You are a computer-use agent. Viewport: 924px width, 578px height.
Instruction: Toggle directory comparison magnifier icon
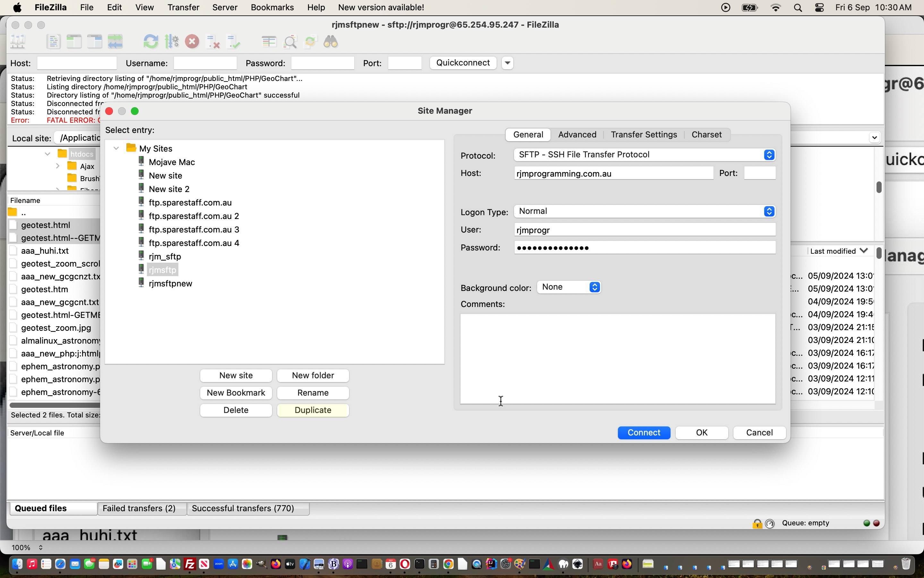pyautogui.click(x=290, y=42)
